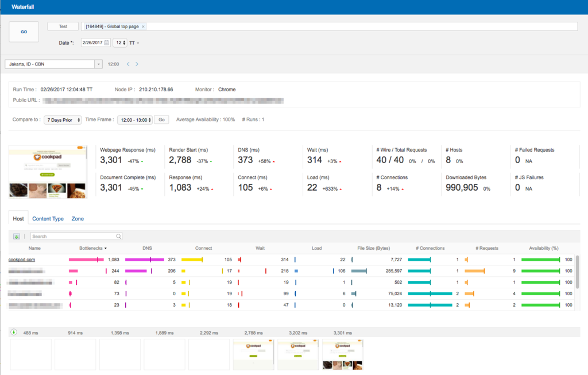The image size is (588, 375).
Task: Open the blank filmstrip frame at 488 ms
Action: point(31,354)
